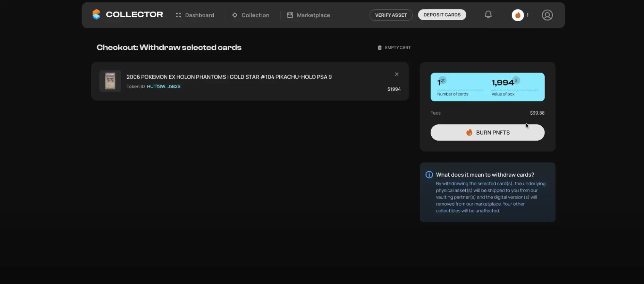The height and width of the screenshot is (284, 644).
Task: Click the Marketplace storefront icon
Action: 290,15
